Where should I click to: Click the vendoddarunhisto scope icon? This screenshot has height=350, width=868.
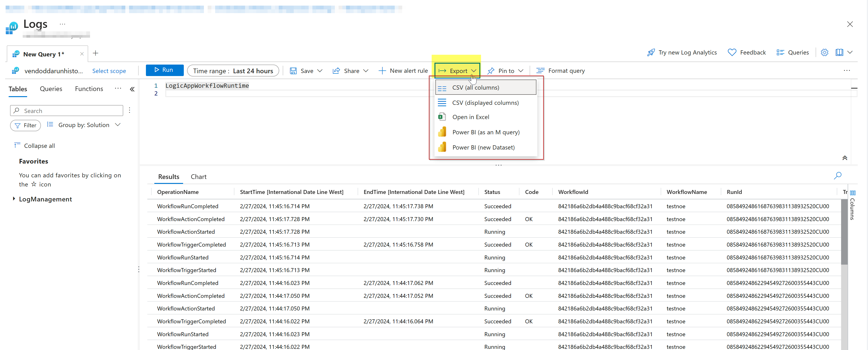click(x=15, y=70)
